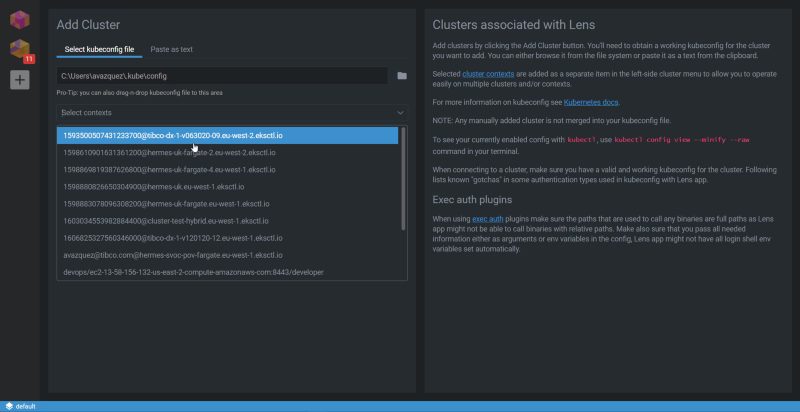Click the Pro-Tip drag-n-drop hint text
Image resolution: width=800 pixels, height=412 pixels.
click(139, 93)
